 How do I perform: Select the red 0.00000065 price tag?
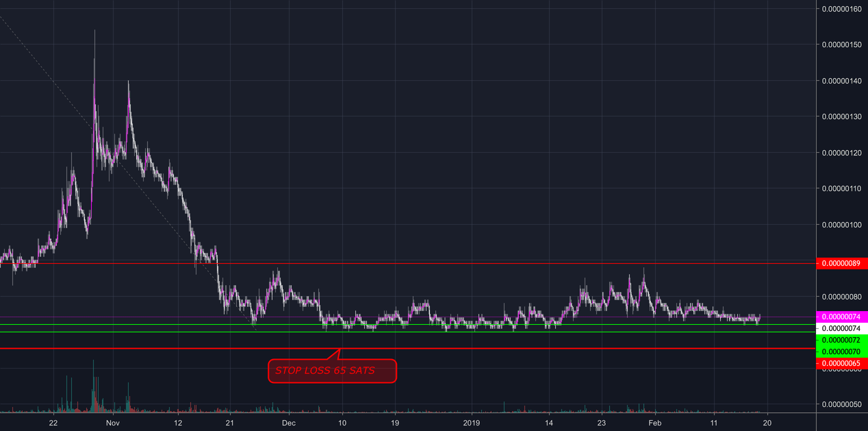click(x=843, y=362)
